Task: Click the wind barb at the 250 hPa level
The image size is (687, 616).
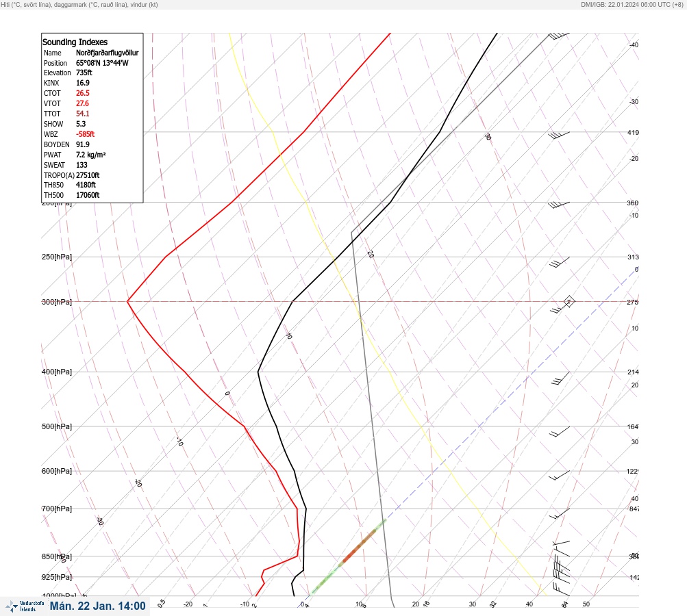Action: click(x=560, y=262)
